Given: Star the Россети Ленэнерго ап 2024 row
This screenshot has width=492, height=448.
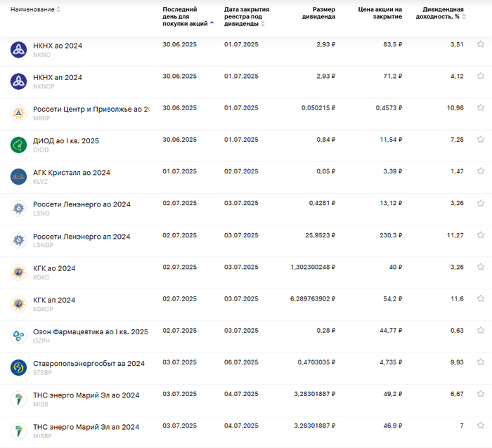Looking at the screenshot, I should (481, 235).
